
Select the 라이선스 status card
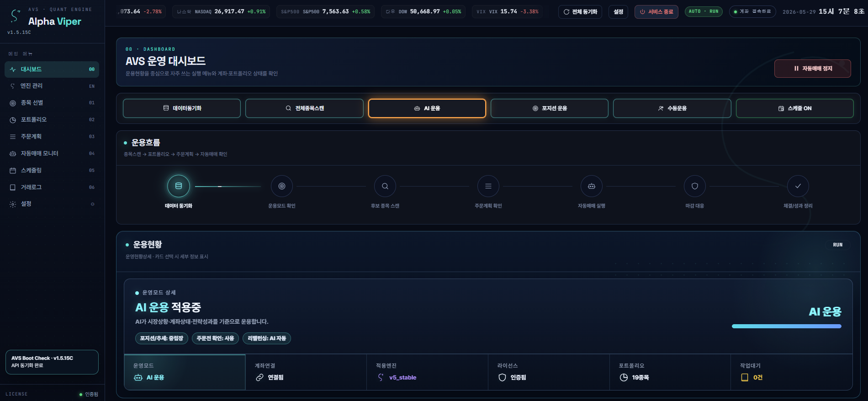[549, 372]
